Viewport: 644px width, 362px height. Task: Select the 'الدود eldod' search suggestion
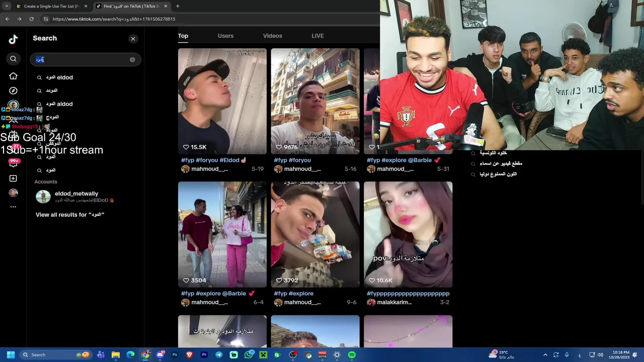[x=85, y=77]
